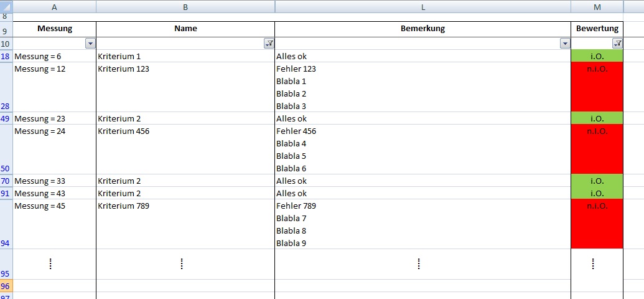Open the Messung column filter dropdown
This screenshot has height=299, width=644.
pos(90,44)
